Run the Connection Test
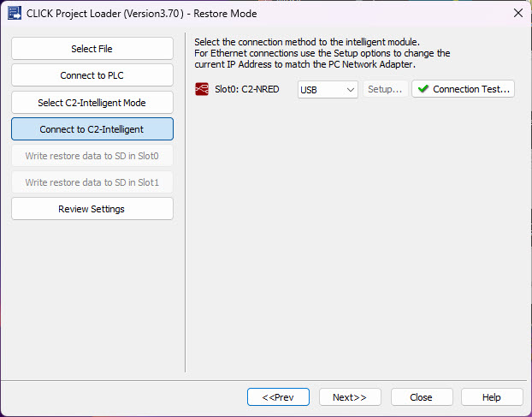Screen dimensions: 532x417 point(463,89)
